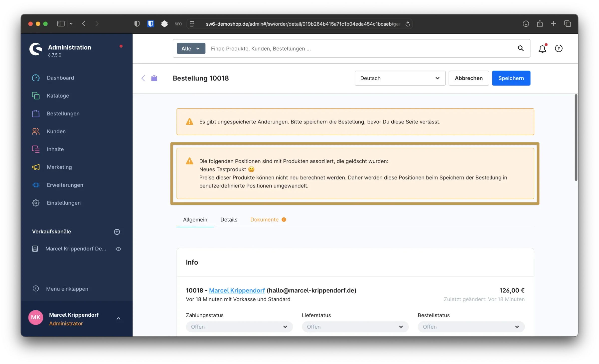Open Marcel Krippendorf customer link

237,290
